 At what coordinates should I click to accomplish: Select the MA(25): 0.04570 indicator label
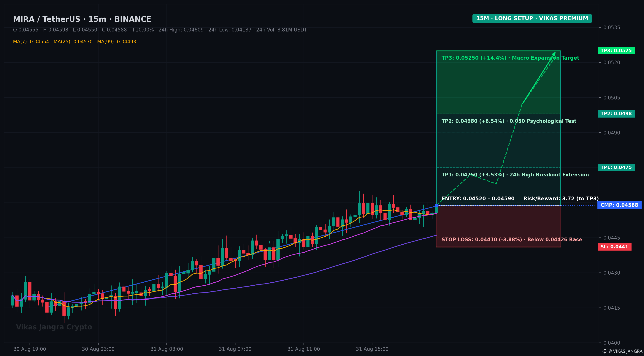(x=73, y=42)
